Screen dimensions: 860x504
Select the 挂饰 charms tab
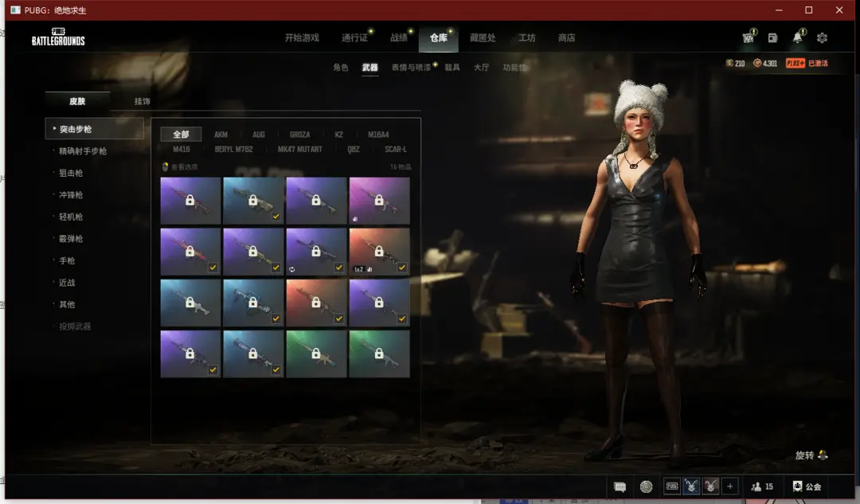(x=142, y=101)
